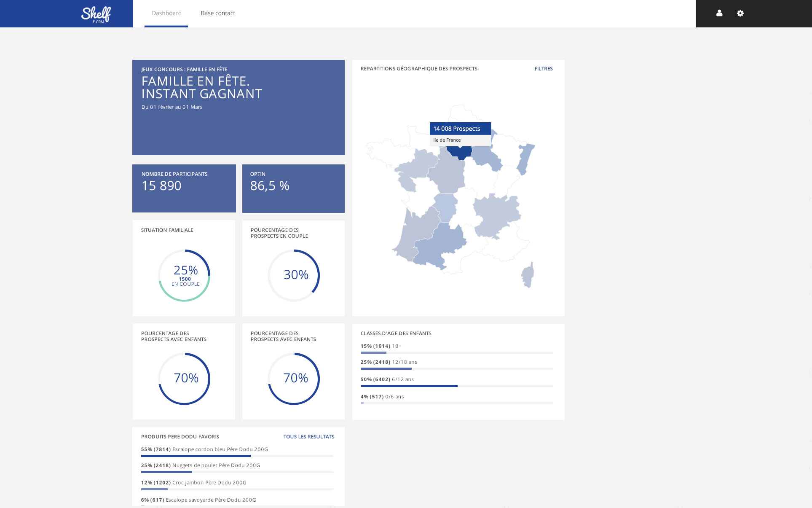Image resolution: width=812 pixels, height=508 pixels.
Task: Click the 30% prospects en couple gauge
Action: click(x=294, y=275)
